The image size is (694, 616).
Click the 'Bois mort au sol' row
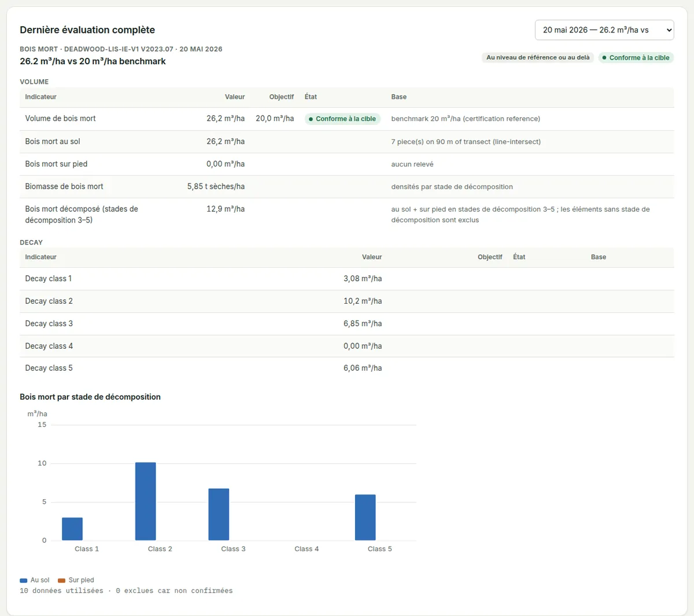(x=347, y=142)
